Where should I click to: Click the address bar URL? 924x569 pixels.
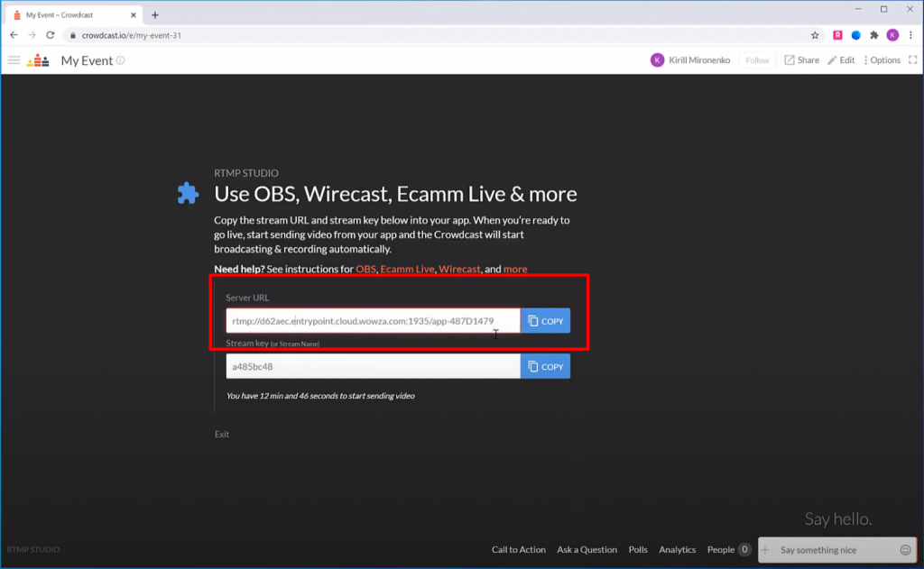point(132,35)
